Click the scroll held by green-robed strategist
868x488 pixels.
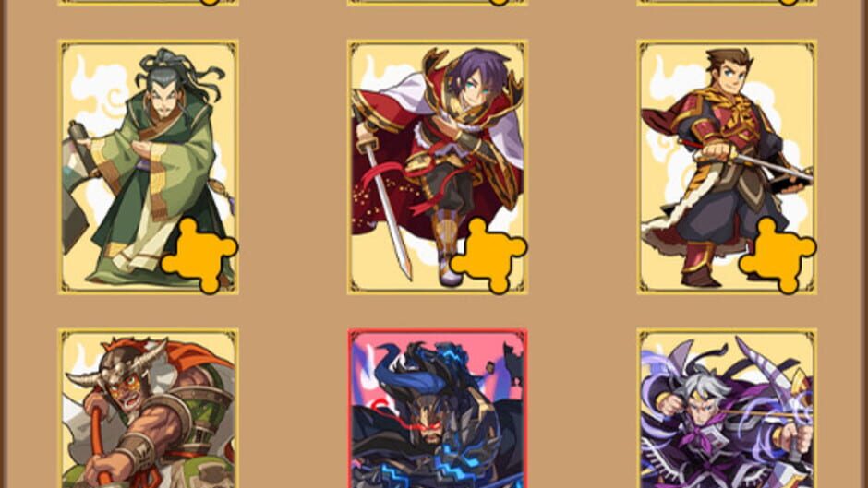(82, 149)
